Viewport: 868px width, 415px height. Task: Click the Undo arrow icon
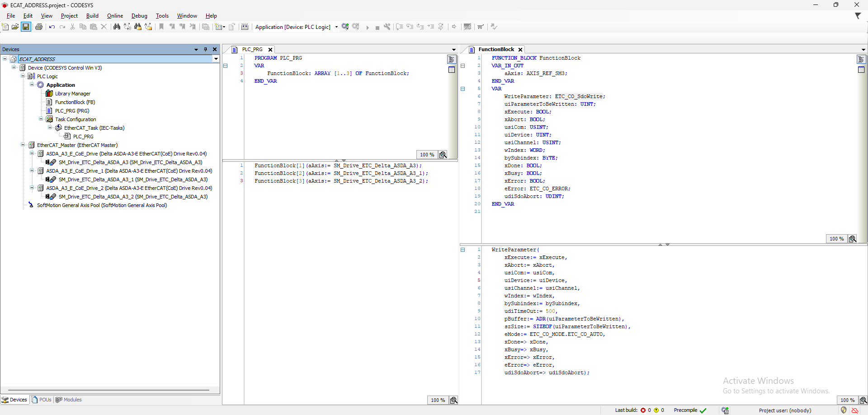pyautogui.click(x=52, y=27)
